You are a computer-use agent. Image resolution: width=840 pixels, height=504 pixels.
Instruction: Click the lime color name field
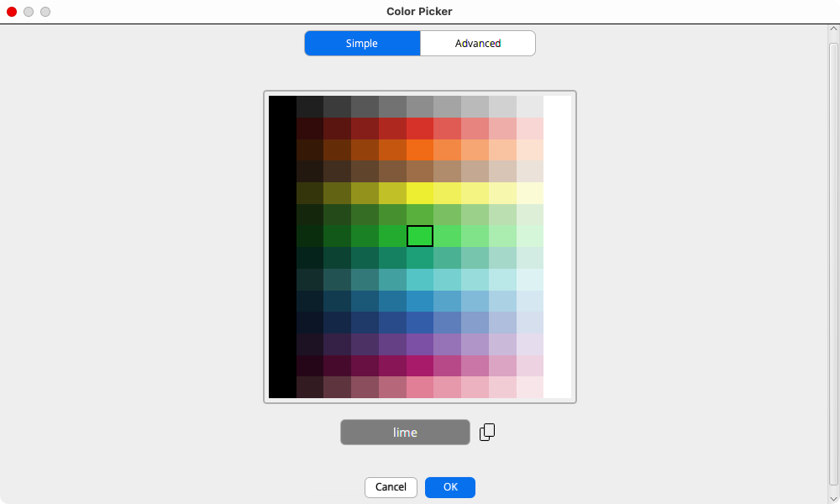click(405, 433)
